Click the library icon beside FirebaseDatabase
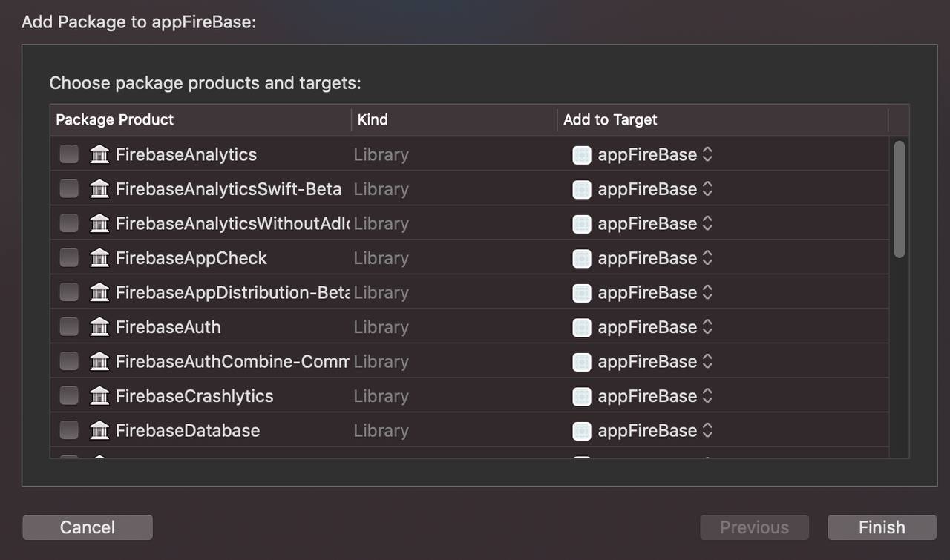950x560 pixels. click(99, 430)
